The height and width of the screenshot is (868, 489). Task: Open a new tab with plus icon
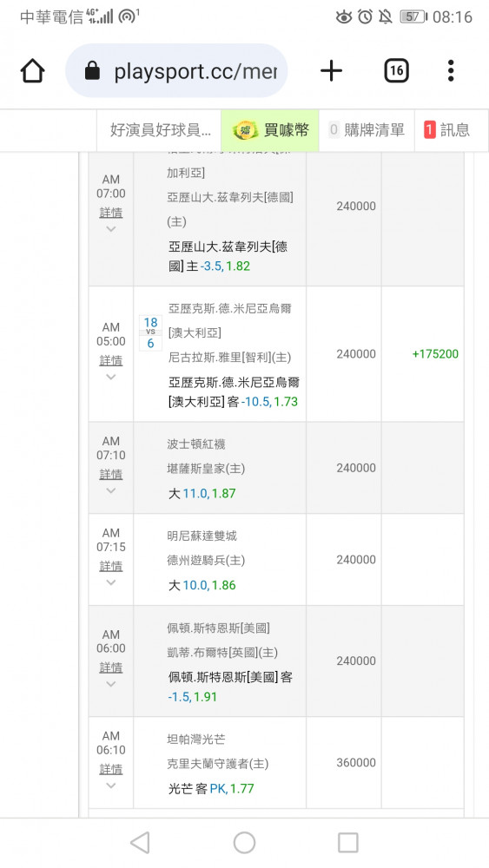click(x=331, y=71)
